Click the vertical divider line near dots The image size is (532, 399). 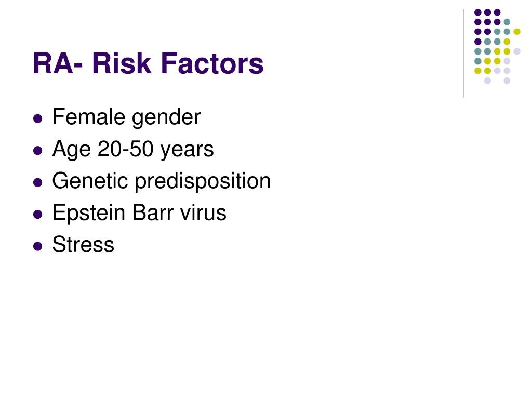click(x=463, y=54)
